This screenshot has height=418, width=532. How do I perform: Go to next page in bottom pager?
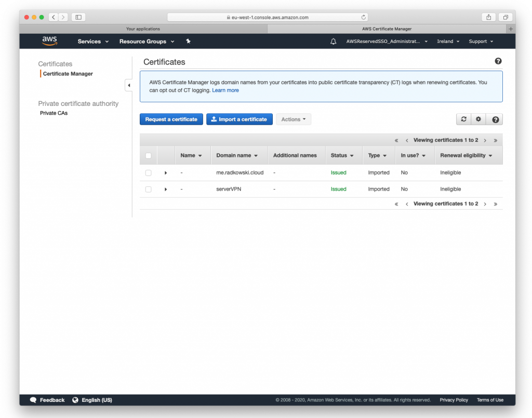tap(485, 204)
